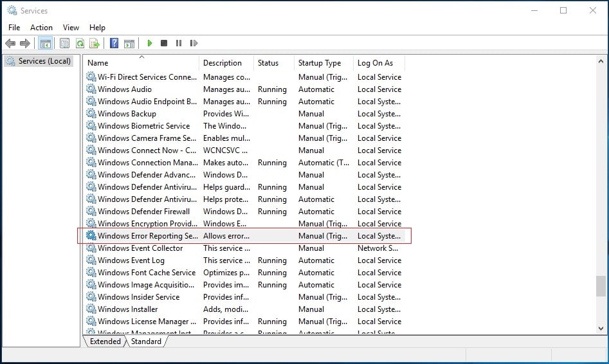Maximize the Services window
Image resolution: width=609 pixels, height=364 pixels.
click(563, 10)
